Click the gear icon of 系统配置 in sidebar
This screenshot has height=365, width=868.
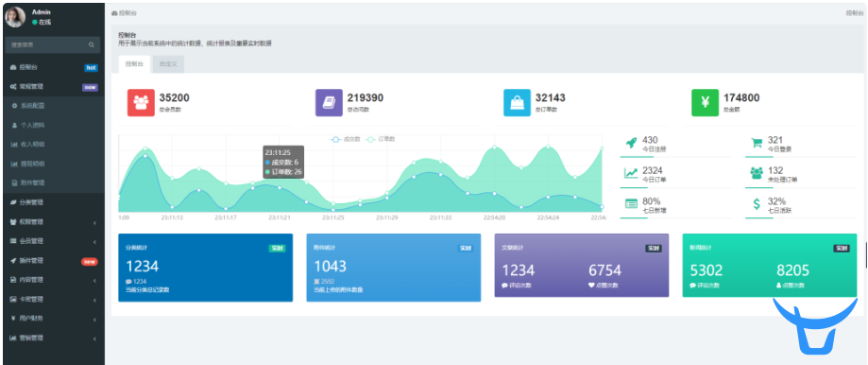[x=14, y=105]
